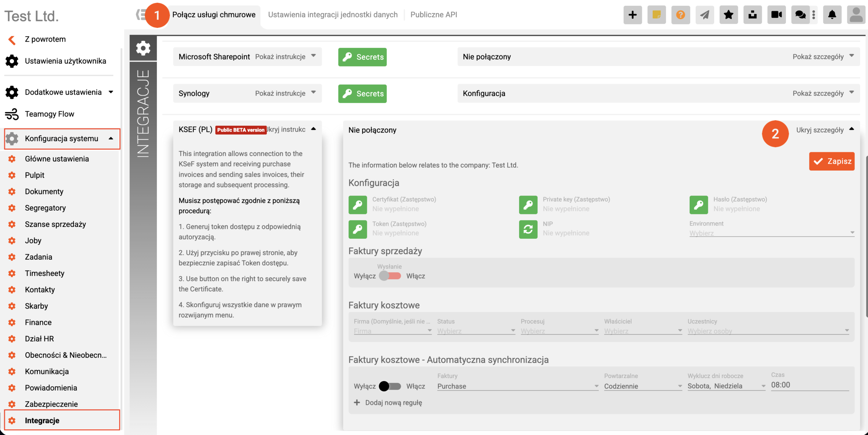Click the Synology Secrets button
The width and height of the screenshot is (868, 435).
pyautogui.click(x=362, y=94)
